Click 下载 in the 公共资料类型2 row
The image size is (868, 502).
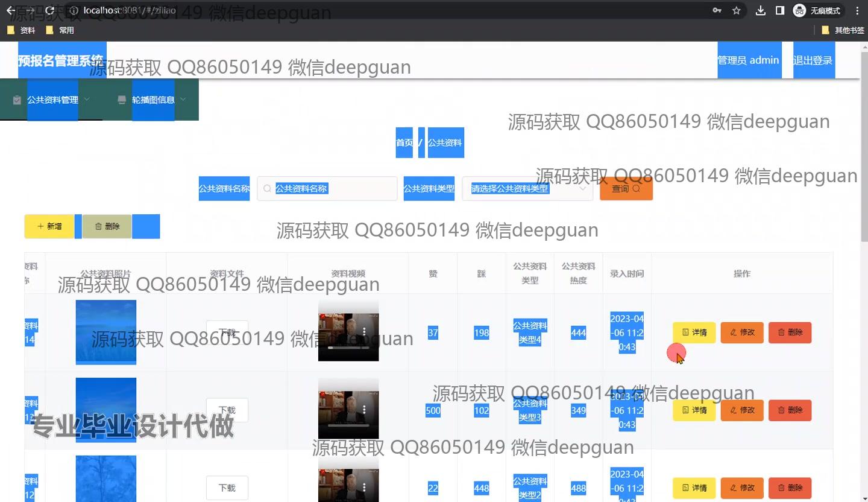point(227,488)
